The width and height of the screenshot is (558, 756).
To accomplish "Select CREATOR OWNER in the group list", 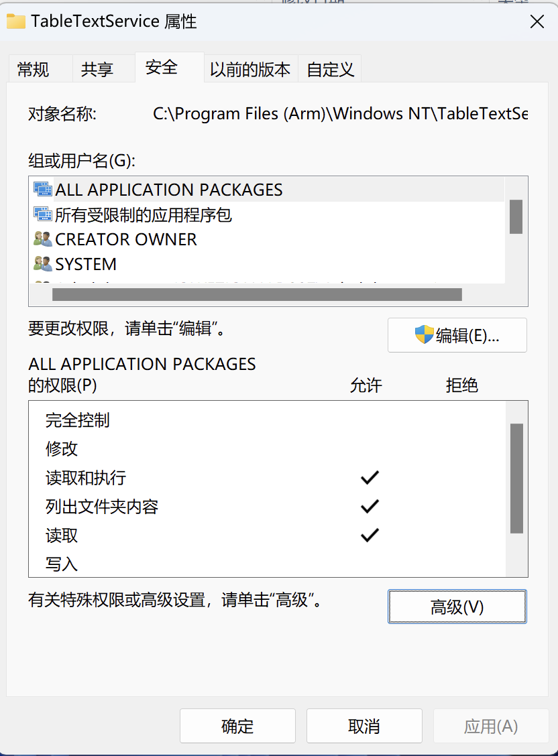I will 267,239.
